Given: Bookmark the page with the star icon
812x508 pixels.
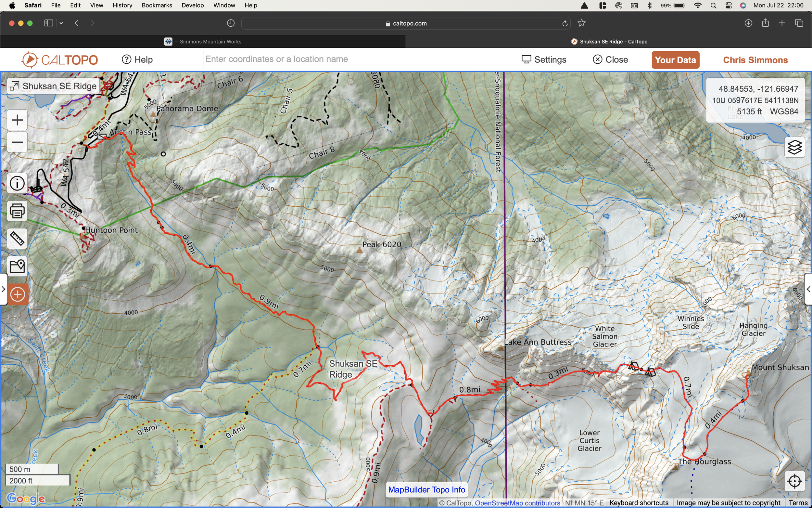Looking at the screenshot, I should (581, 23).
